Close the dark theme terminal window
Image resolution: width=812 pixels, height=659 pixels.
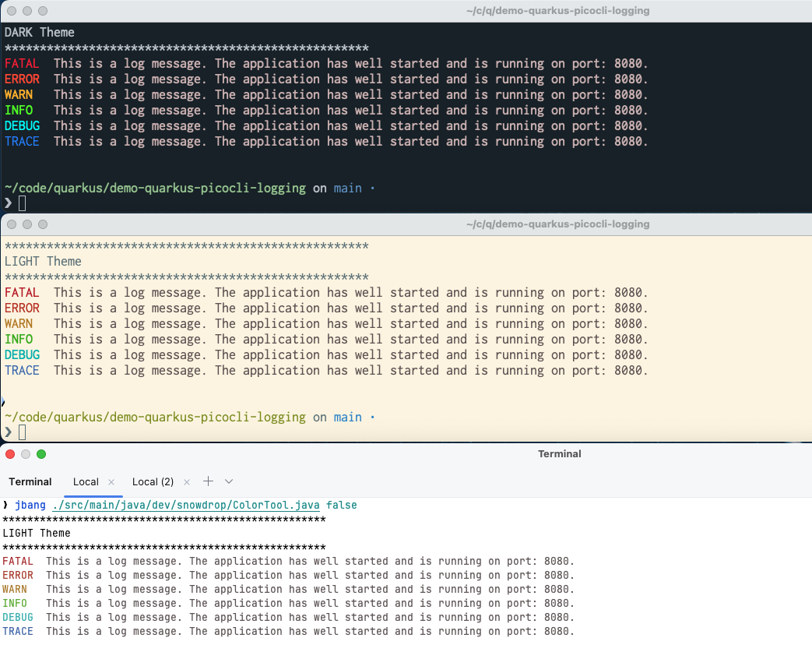pos(11,11)
